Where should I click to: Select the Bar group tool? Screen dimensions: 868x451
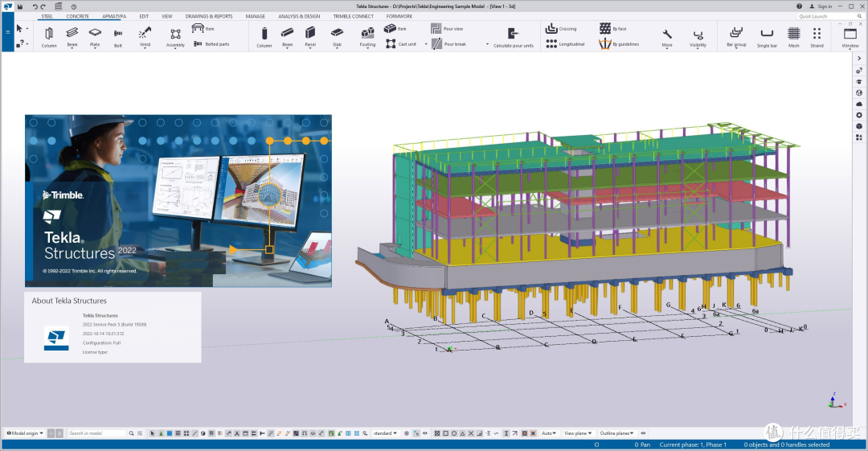pos(736,36)
